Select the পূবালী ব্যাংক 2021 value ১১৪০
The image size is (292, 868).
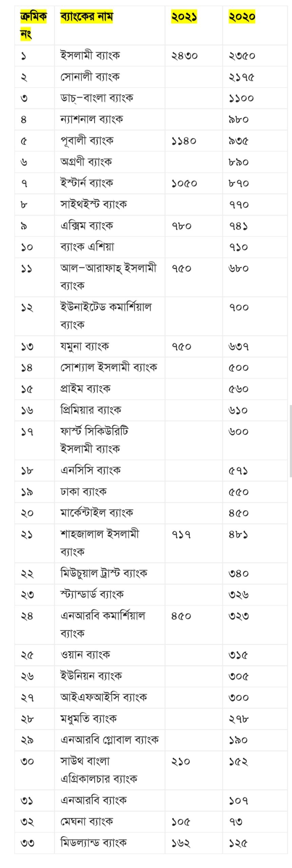click(x=183, y=141)
